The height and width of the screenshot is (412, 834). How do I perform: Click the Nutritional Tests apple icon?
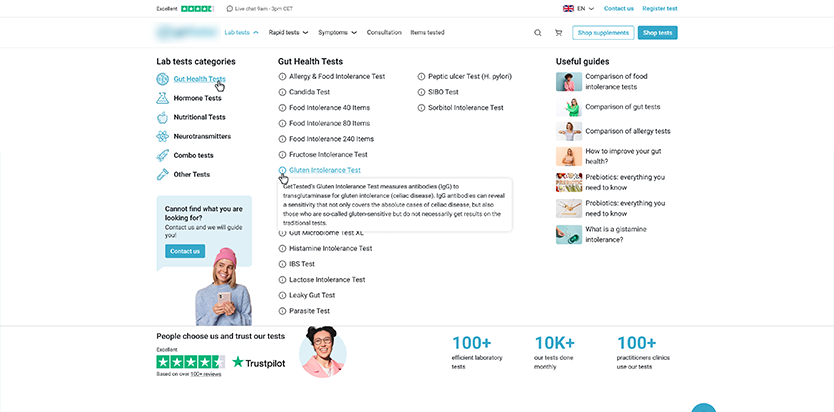click(x=163, y=117)
